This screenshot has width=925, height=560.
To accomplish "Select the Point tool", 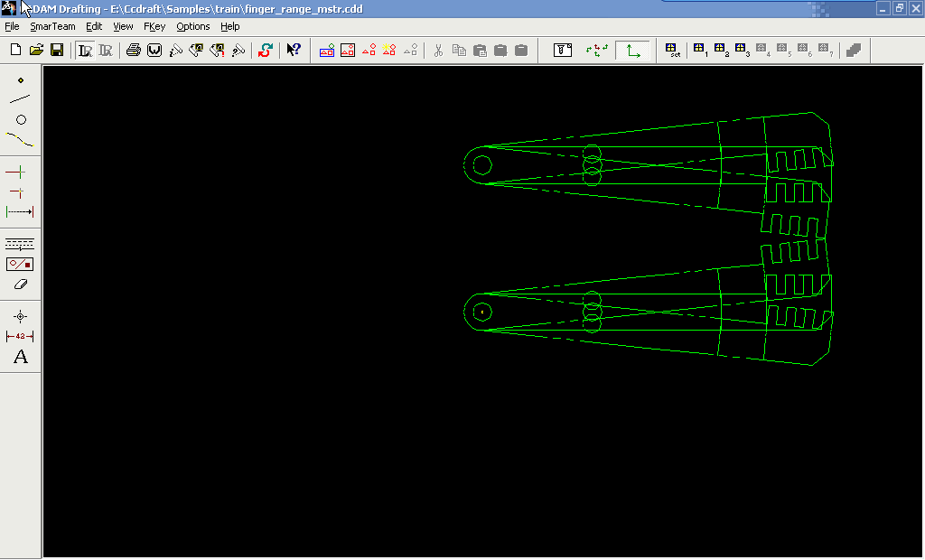I will (21, 80).
